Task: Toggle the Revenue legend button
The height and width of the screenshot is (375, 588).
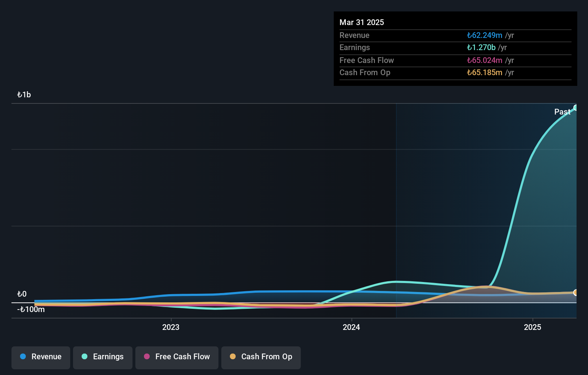Action: [x=41, y=357]
